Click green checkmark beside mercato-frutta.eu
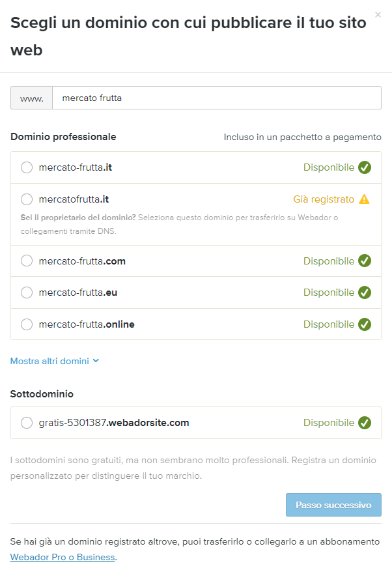Image resolution: width=392 pixels, height=570 pixels. click(x=365, y=292)
